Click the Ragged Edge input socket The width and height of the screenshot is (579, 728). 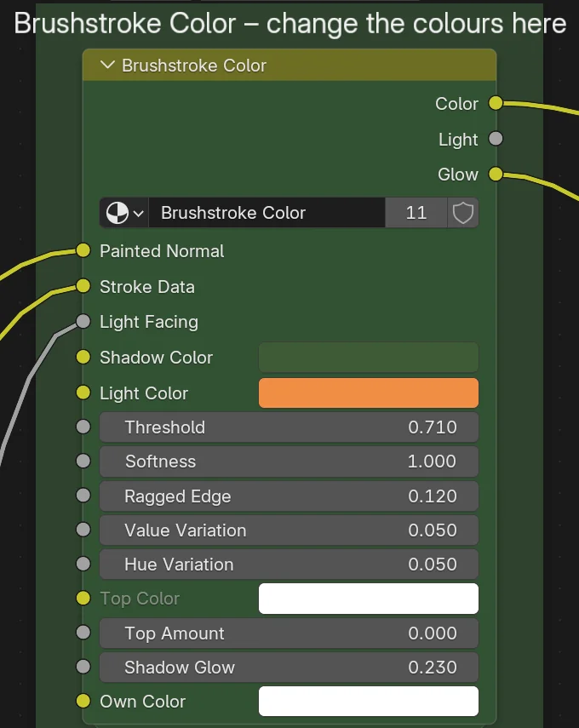(x=83, y=496)
